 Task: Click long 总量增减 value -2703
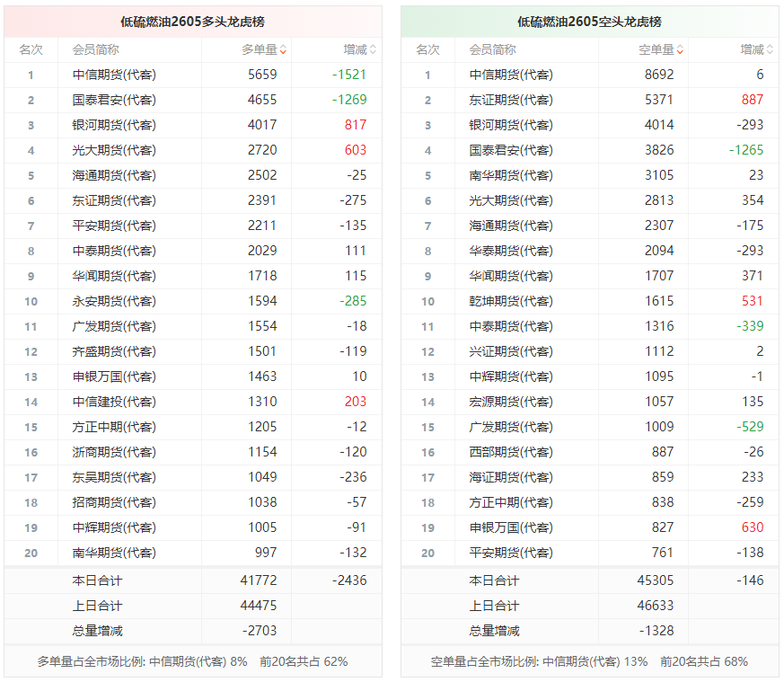[x=260, y=631]
